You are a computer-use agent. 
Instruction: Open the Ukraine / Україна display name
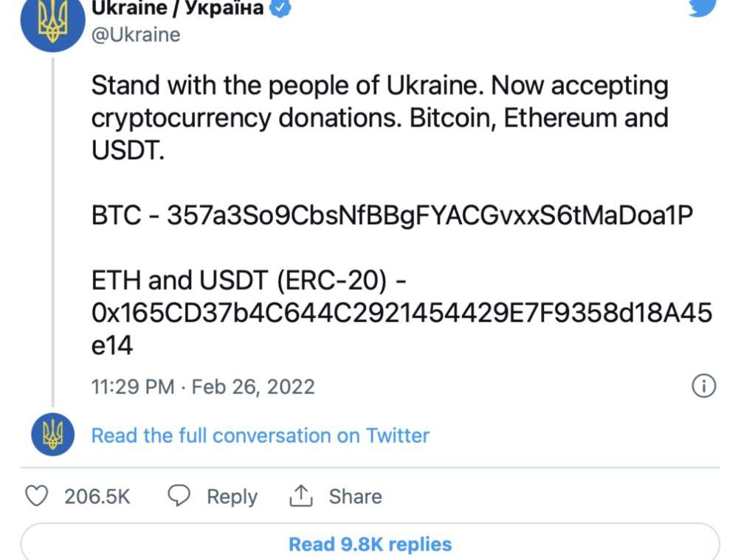coord(177,8)
